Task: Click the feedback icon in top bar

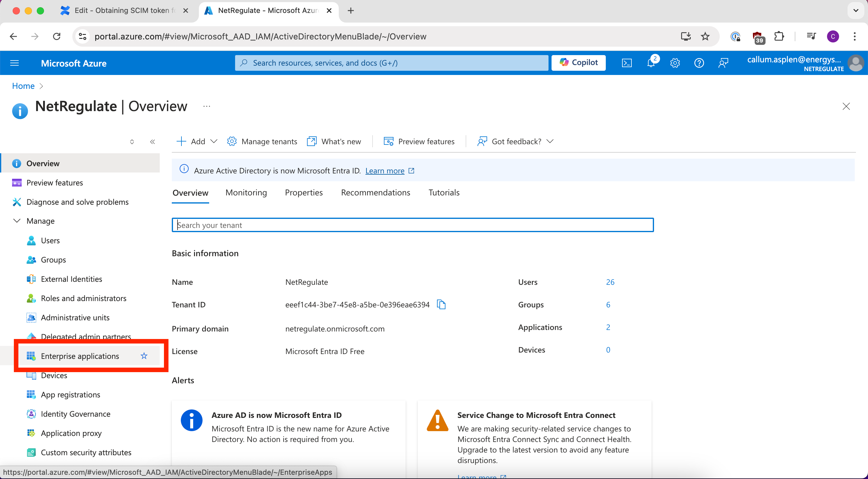Action: [x=723, y=63]
